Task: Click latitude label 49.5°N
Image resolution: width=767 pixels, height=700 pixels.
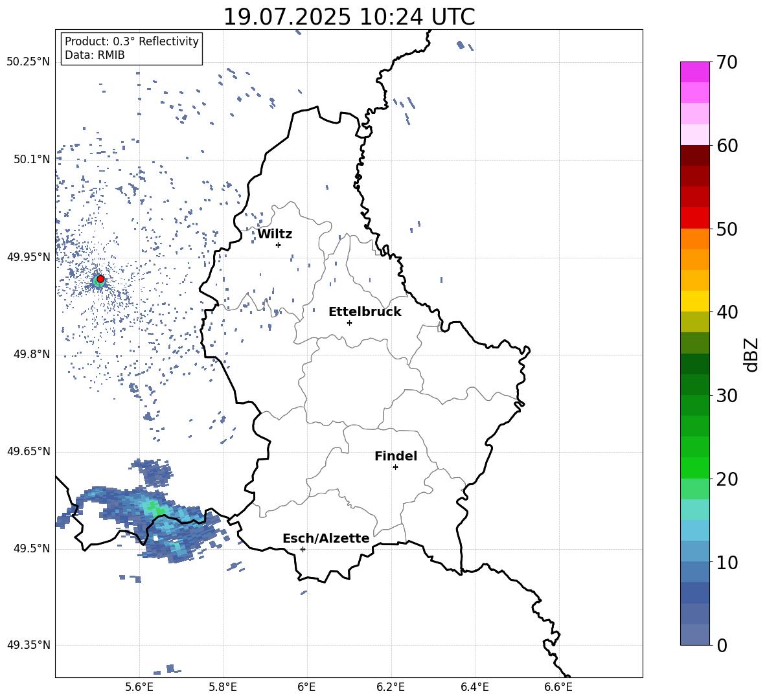Action: click(32, 548)
